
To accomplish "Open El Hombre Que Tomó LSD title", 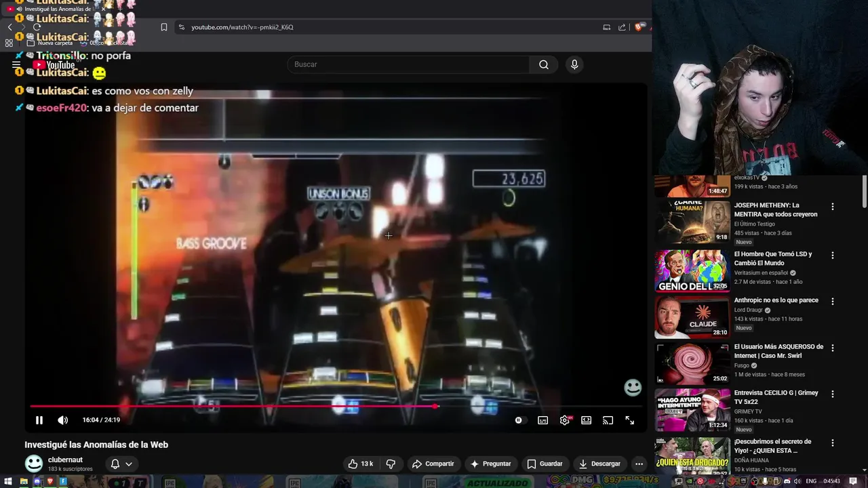I will pos(773,258).
